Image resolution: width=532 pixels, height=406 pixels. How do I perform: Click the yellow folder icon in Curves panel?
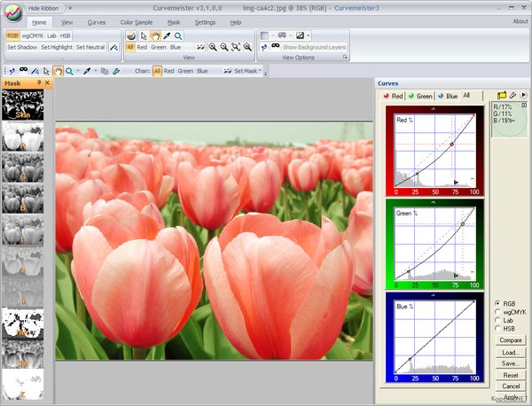pos(502,94)
